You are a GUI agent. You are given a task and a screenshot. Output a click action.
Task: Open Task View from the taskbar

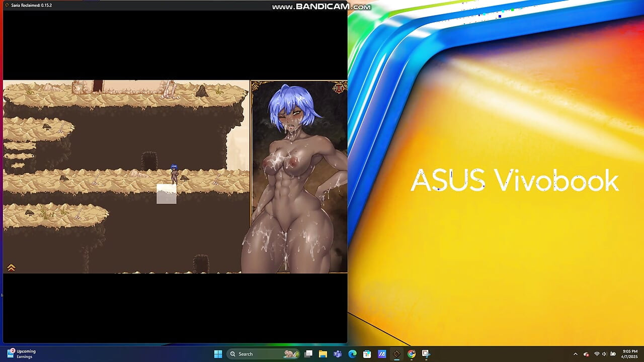[308, 354]
